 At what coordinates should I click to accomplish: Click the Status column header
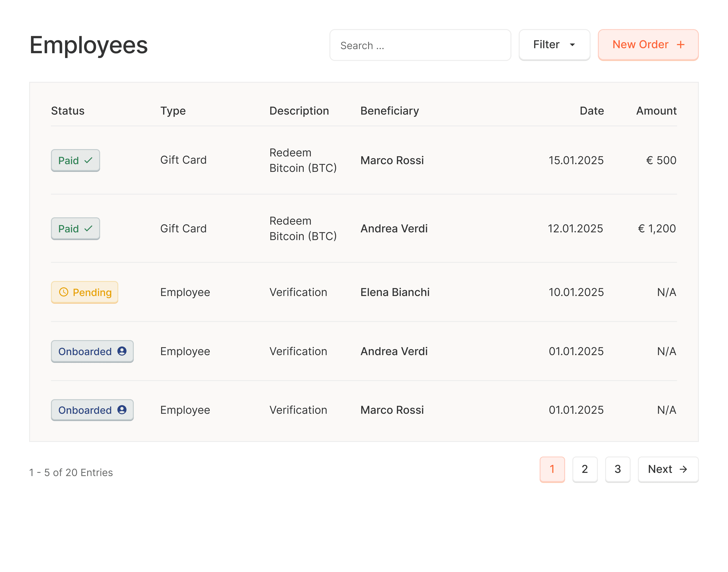[68, 111]
